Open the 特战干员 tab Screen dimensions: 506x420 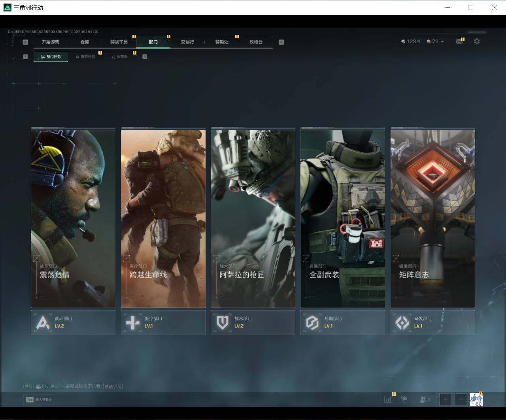click(x=119, y=42)
